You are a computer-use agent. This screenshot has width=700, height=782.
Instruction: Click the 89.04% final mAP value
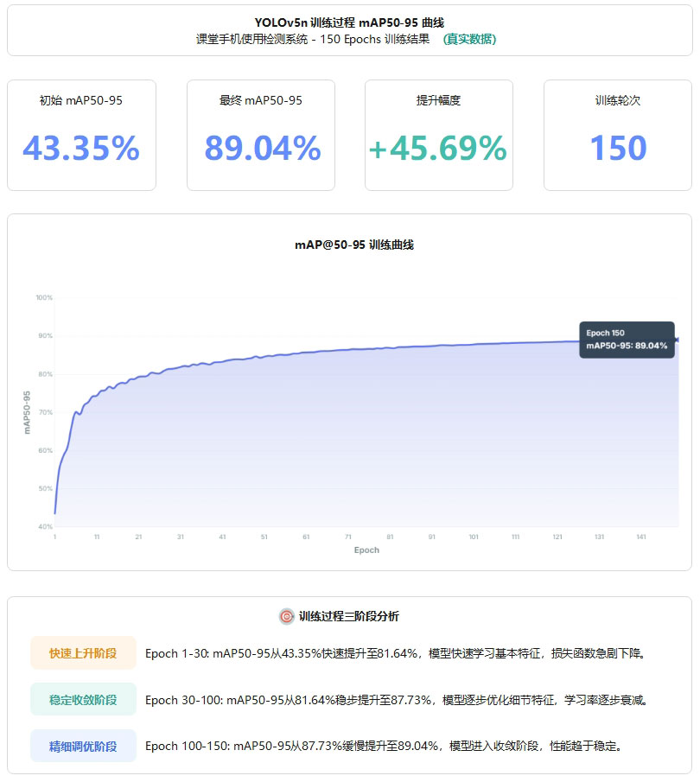[263, 148]
